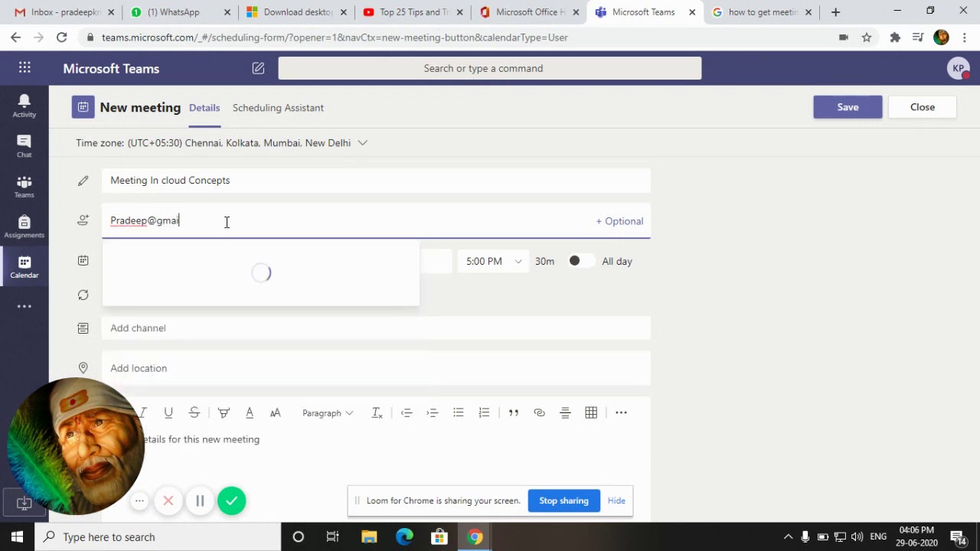Open a new browser tab
980x551 pixels.
pos(835,12)
